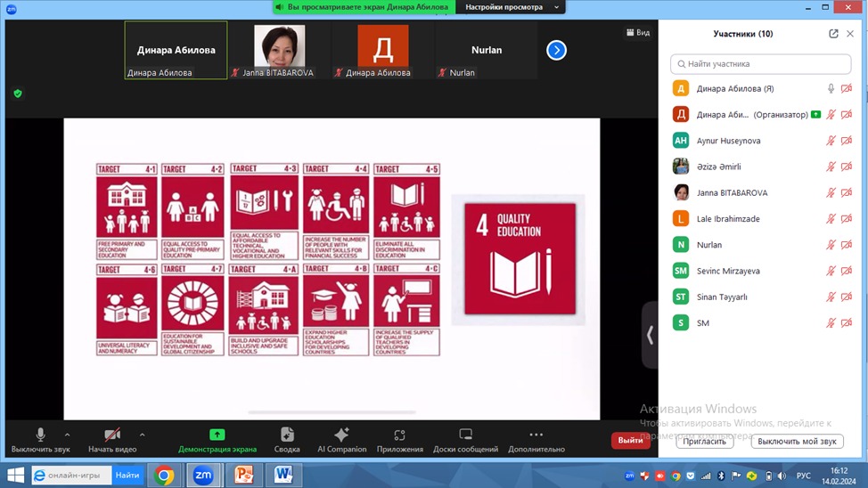Screen dimensions: 868x488
Task: Click screen-sharing green icon beside Организатор
Action: pyautogui.click(x=815, y=115)
